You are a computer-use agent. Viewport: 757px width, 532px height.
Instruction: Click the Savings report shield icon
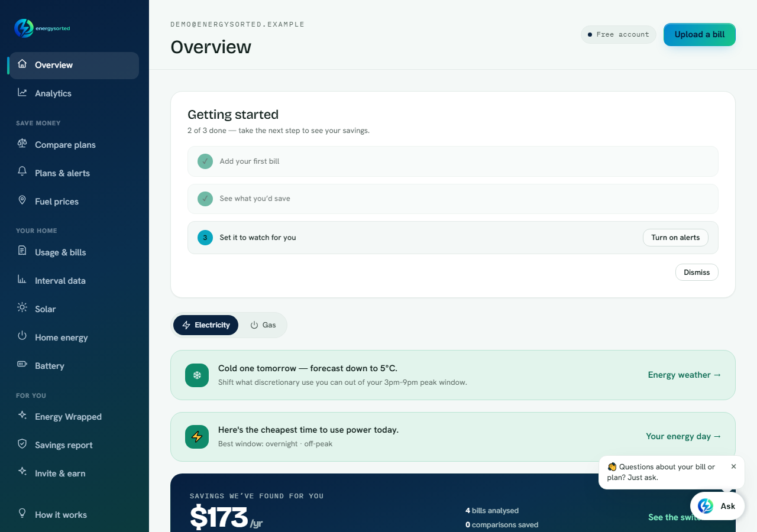coord(22,444)
